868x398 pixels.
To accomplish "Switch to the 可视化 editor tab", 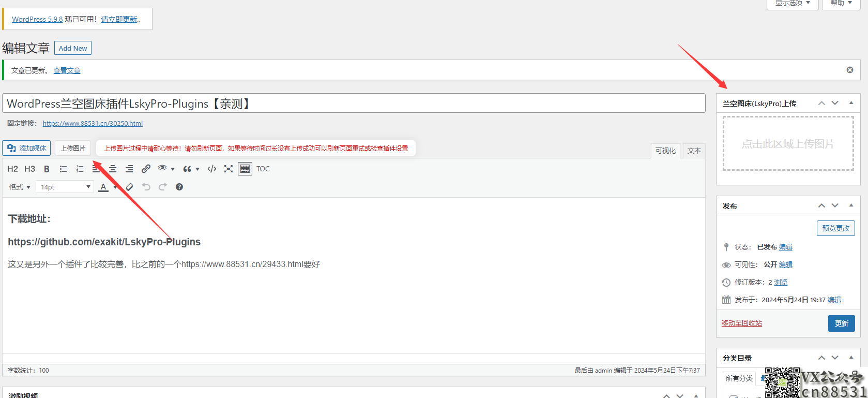I will [x=665, y=151].
